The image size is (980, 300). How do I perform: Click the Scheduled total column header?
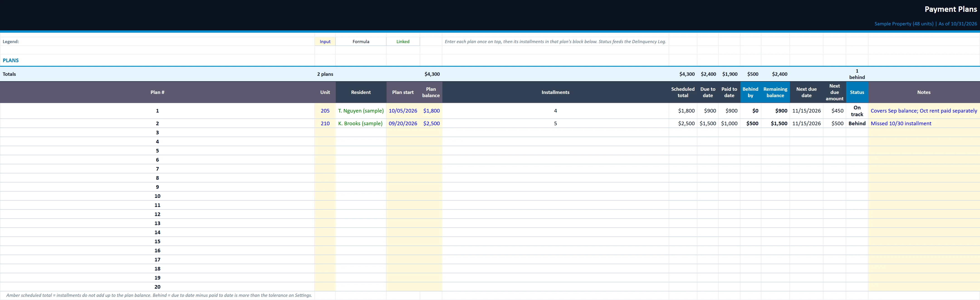[683, 92]
